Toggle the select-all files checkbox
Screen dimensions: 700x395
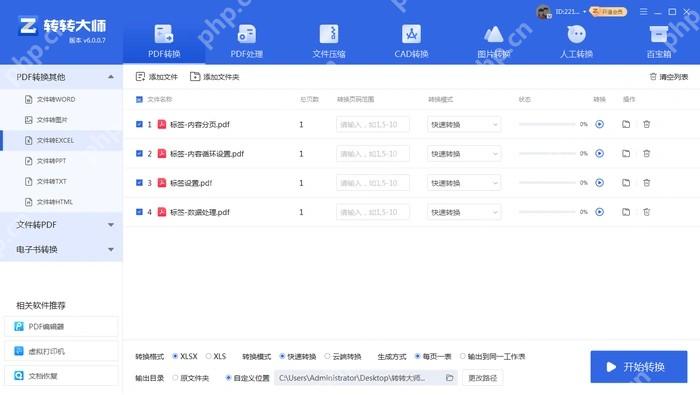tap(139, 99)
